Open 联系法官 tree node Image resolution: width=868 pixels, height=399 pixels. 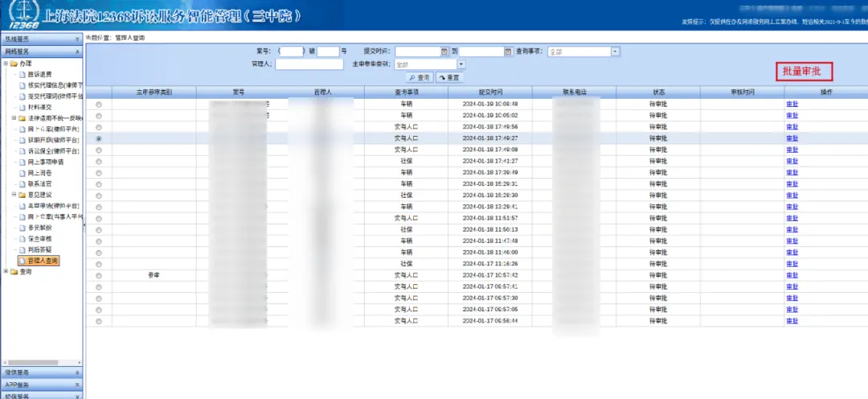tap(39, 183)
